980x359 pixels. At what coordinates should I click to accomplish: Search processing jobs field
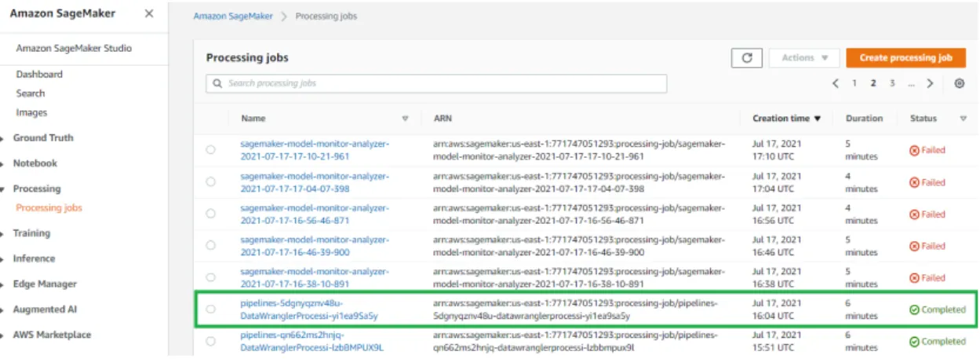coord(436,83)
